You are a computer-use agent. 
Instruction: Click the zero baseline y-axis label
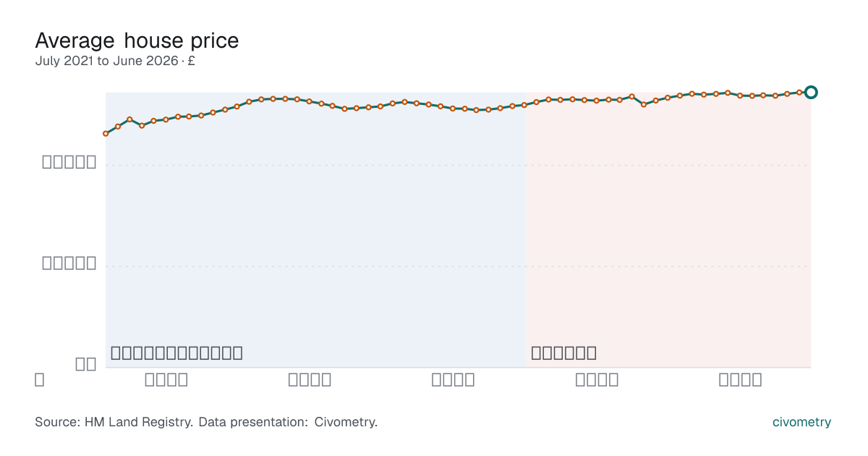pos(86,364)
